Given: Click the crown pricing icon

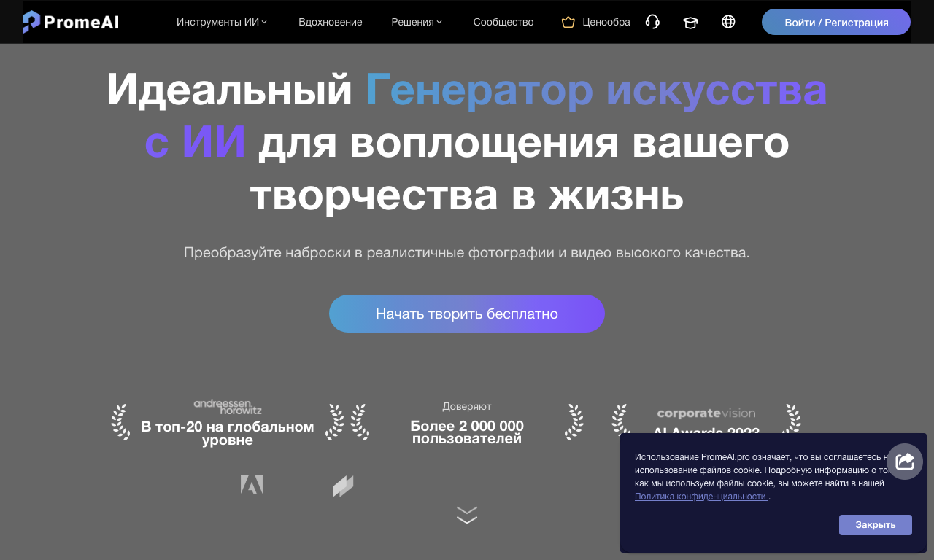Looking at the screenshot, I should coord(568,22).
